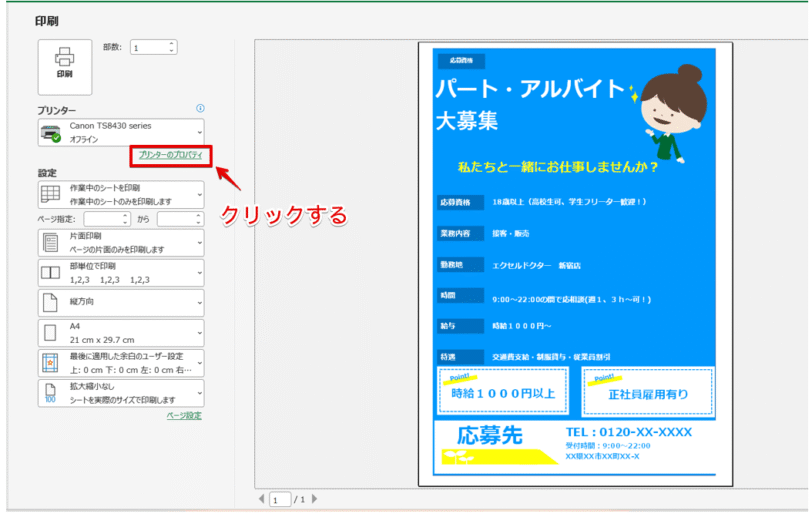The image size is (812, 514).
Task: Increase the start page spinner value
Action: pos(126,215)
